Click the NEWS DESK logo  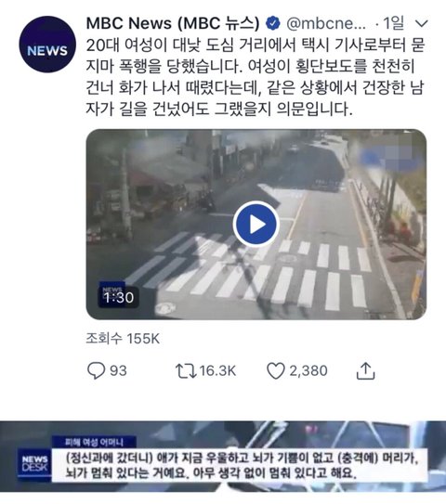click(34, 463)
